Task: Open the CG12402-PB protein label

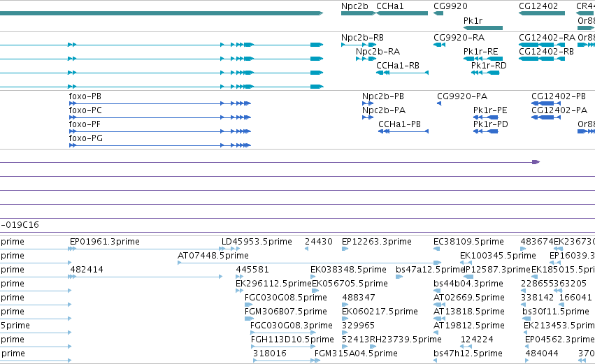Action: (559, 96)
